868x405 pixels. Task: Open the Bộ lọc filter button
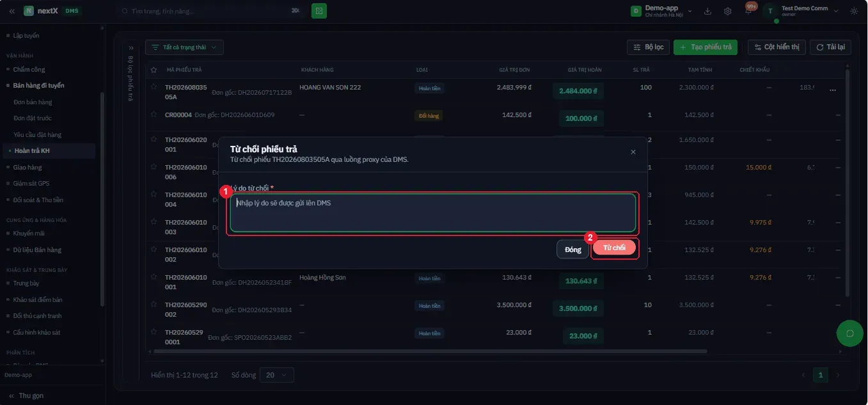(648, 47)
